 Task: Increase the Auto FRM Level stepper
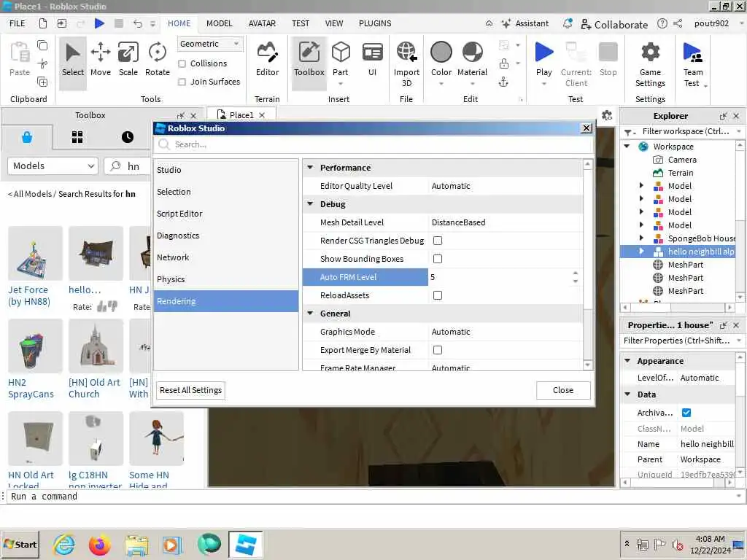pos(576,273)
